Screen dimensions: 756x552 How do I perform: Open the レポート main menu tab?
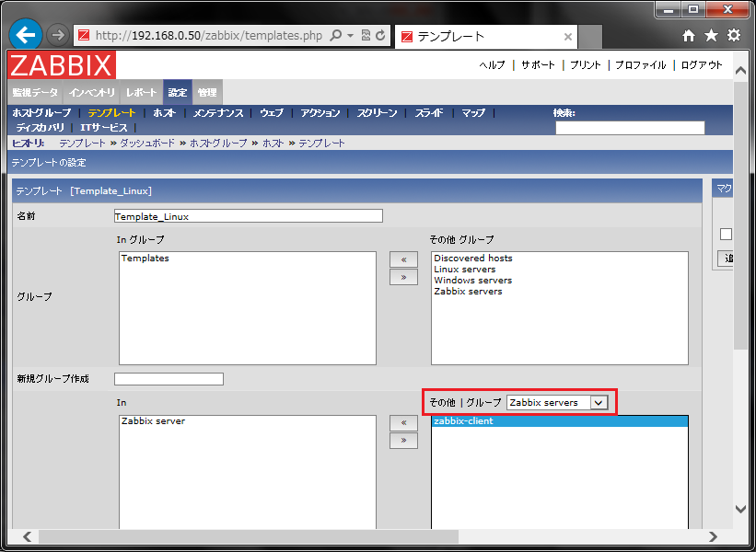[x=141, y=92]
